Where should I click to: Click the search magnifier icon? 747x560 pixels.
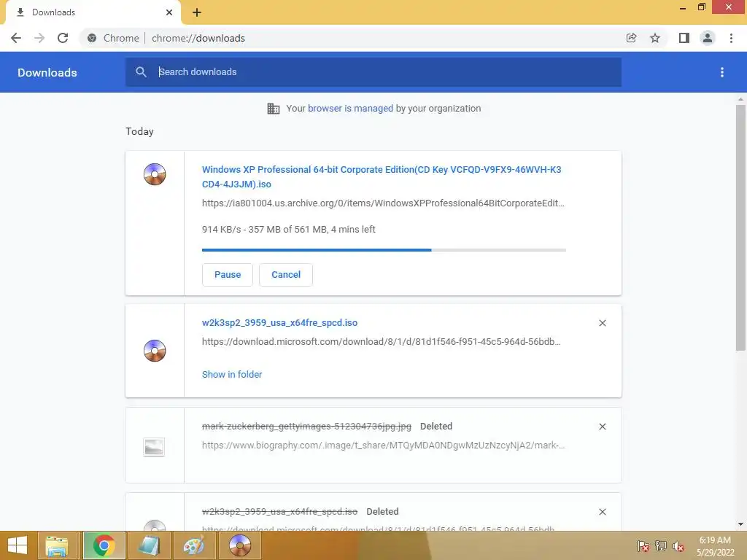click(x=141, y=72)
